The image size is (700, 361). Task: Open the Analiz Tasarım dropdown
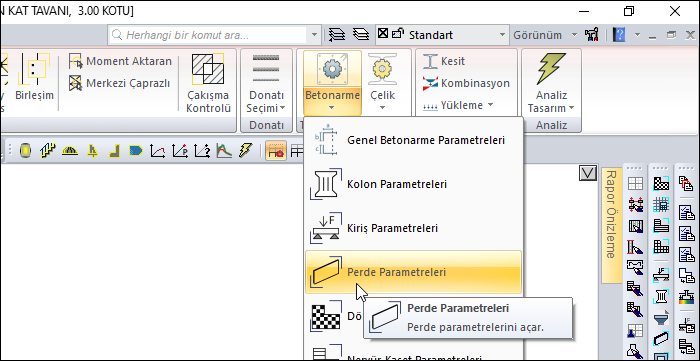551,108
